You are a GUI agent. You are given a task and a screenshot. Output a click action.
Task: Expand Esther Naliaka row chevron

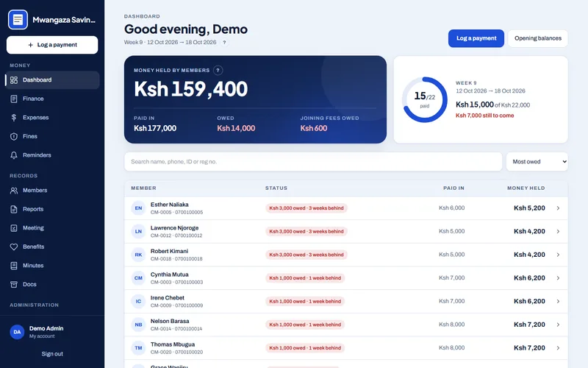point(558,208)
